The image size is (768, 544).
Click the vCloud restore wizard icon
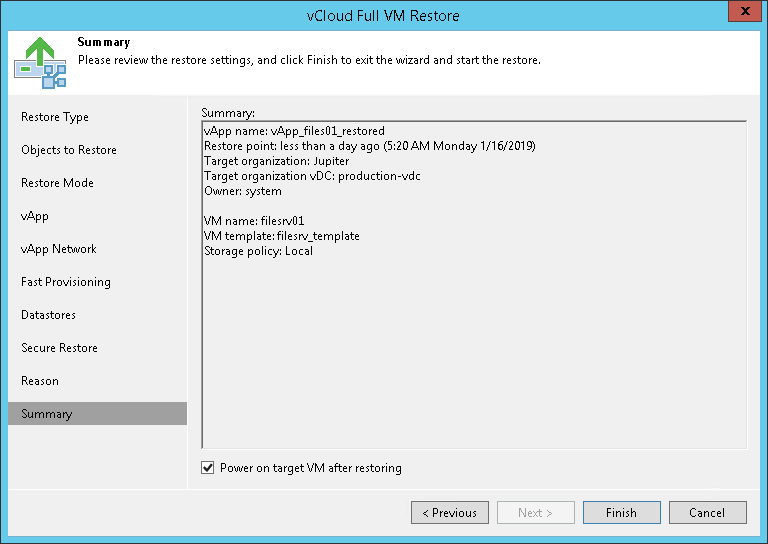coord(40,61)
